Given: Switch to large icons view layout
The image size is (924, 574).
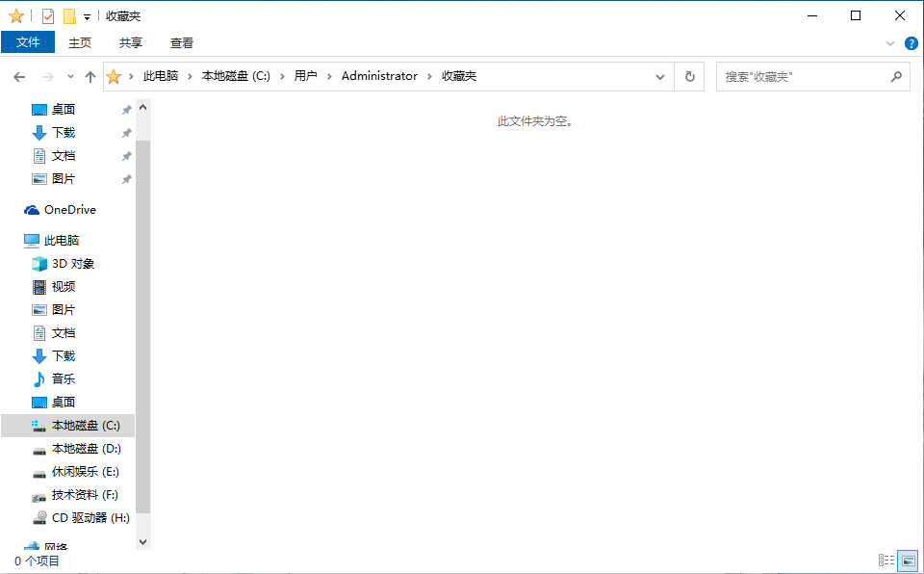Looking at the screenshot, I should (907, 561).
